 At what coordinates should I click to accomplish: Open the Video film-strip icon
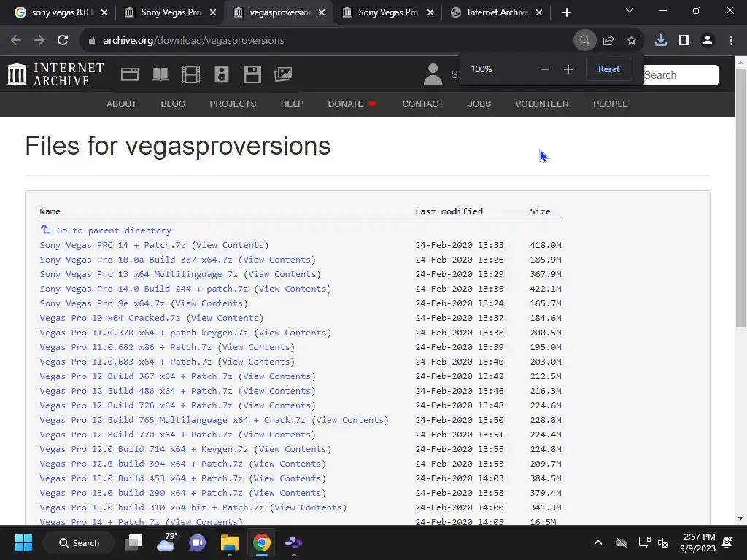(191, 74)
